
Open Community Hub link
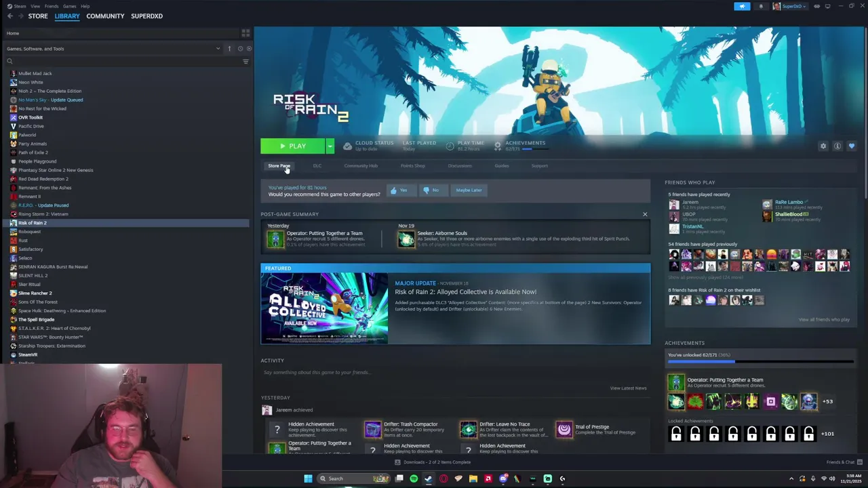361,165
